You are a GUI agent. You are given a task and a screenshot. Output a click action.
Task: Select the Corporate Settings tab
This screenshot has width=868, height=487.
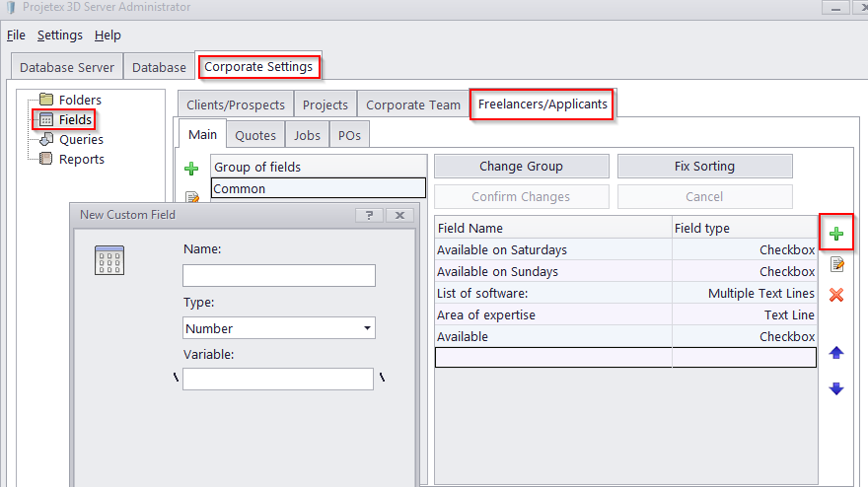(258, 67)
